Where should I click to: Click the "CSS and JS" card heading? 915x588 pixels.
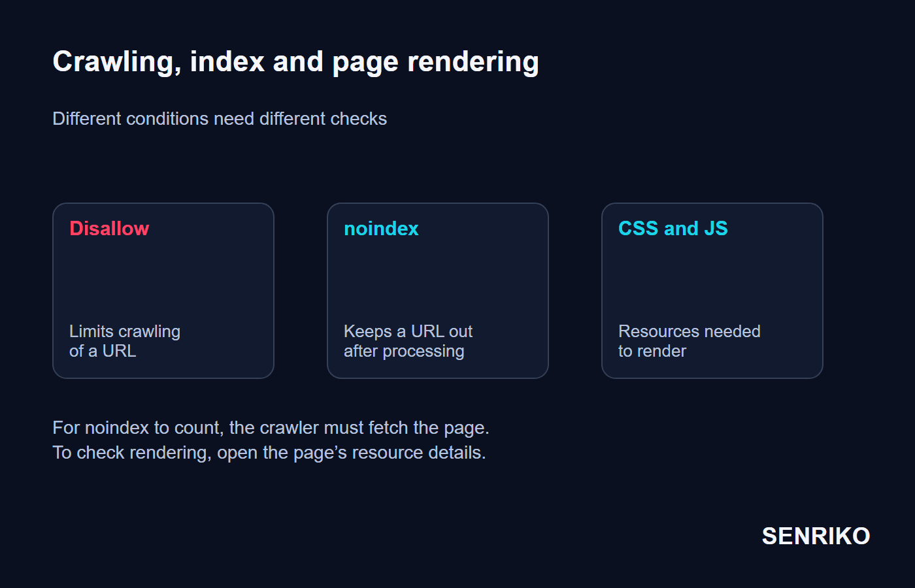(673, 229)
